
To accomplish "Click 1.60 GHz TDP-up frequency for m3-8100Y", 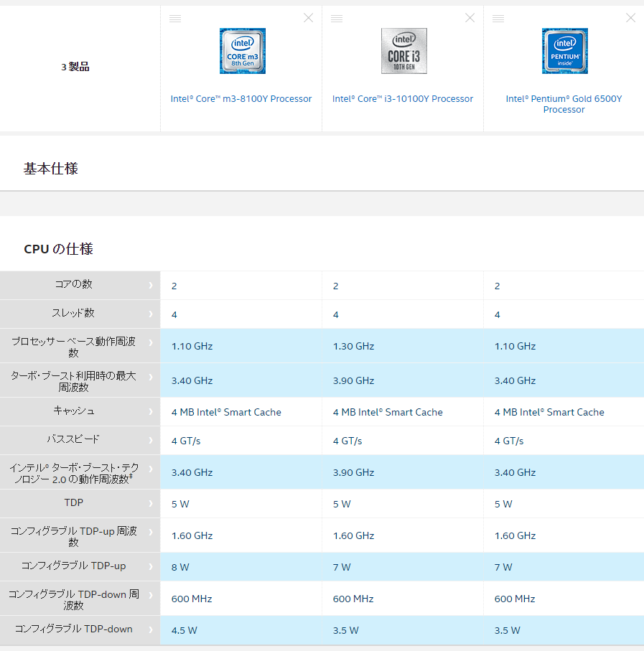I will pos(192,535).
